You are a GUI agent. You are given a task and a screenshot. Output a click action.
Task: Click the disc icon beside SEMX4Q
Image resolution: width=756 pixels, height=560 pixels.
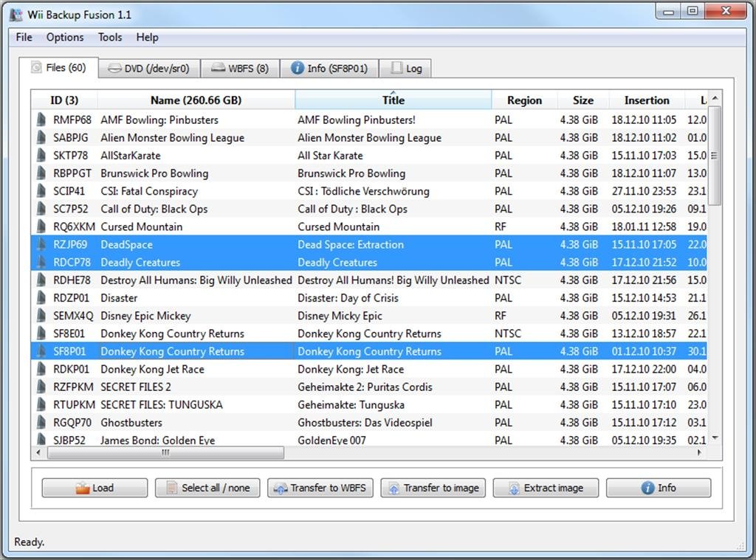41,316
